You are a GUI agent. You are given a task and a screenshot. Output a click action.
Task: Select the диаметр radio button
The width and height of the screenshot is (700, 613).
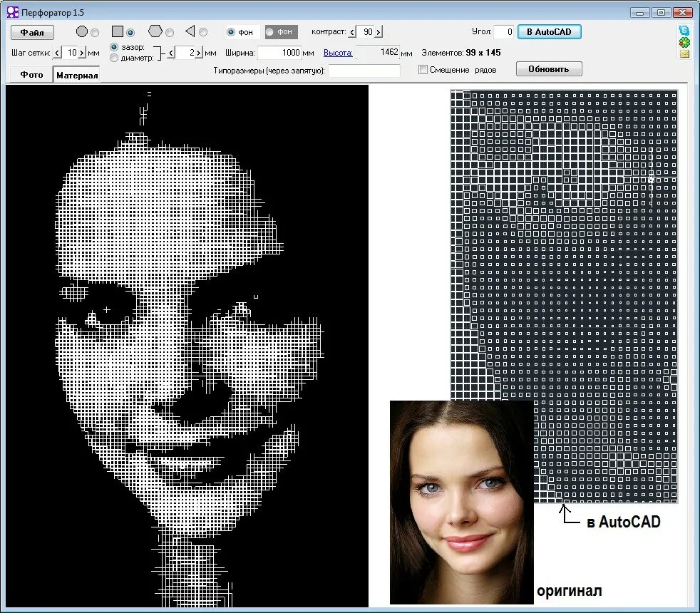114,58
